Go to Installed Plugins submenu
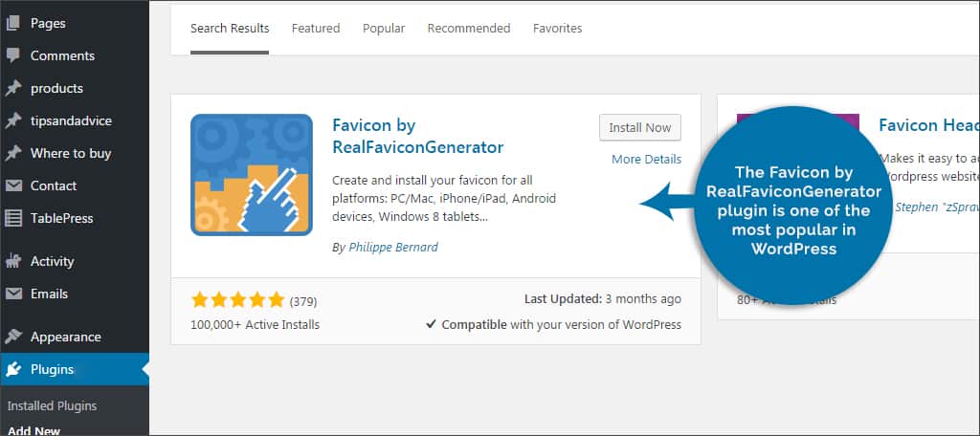Image resolution: width=980 pixels, height=436 pixels. pos(52,405)
